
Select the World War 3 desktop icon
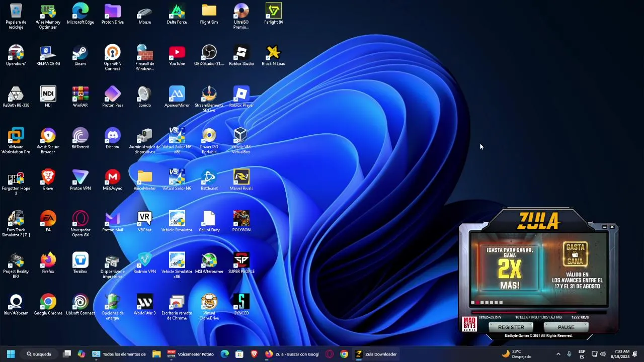144,305
